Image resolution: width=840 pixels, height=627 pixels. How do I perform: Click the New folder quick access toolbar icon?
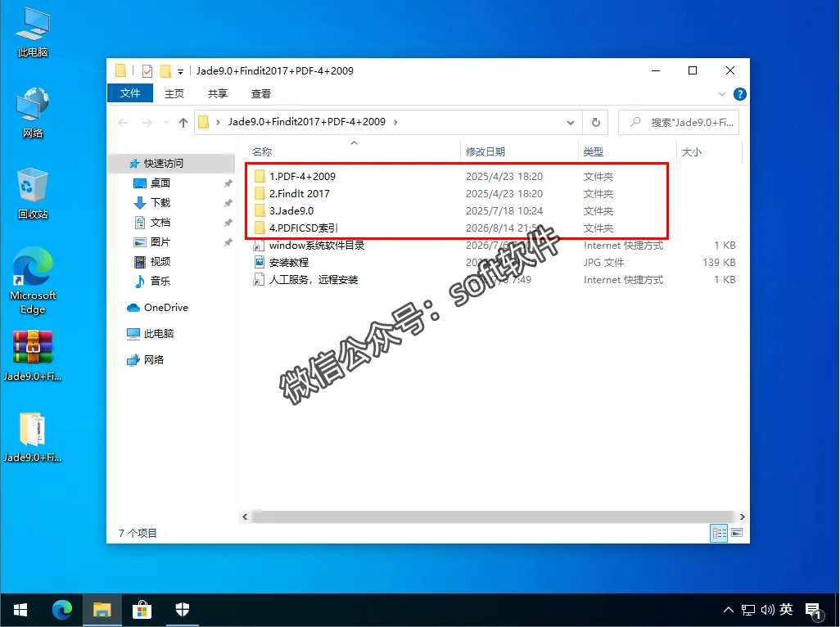click(x=165, y=70)
